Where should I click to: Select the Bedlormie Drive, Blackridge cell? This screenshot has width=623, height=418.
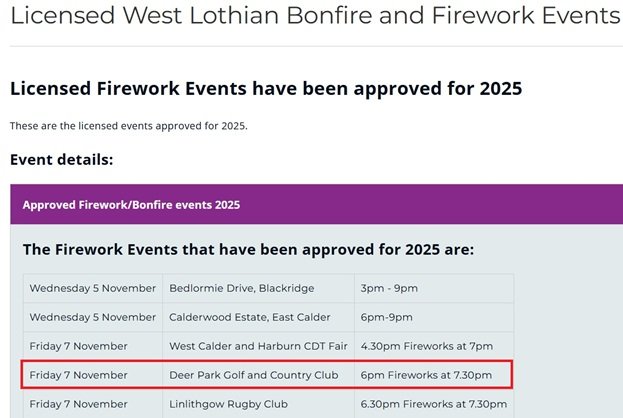242,288
